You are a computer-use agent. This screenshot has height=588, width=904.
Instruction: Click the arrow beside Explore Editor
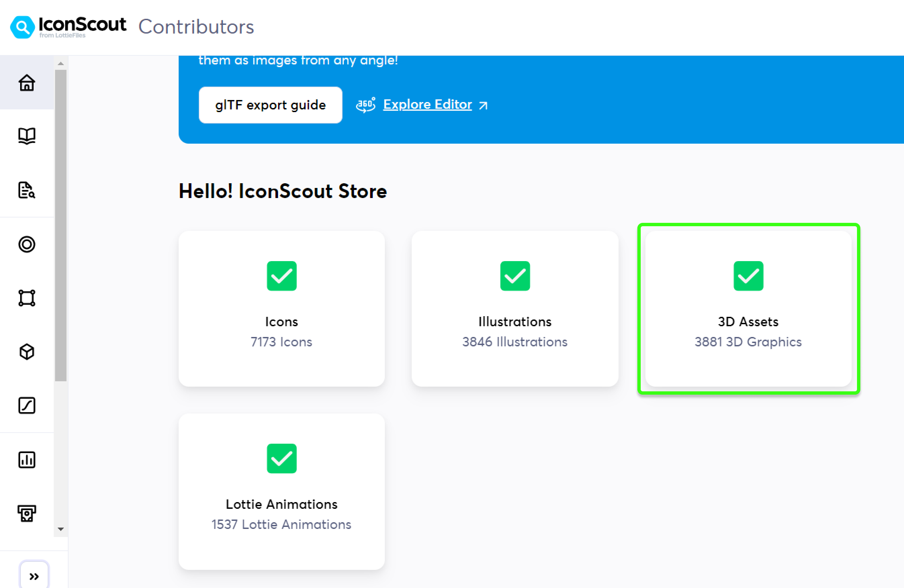(483, 105)
